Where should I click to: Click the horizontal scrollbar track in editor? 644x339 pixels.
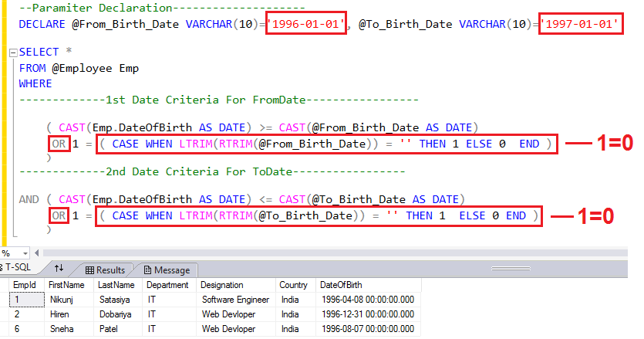pyautogui.click(x=335, y=253)
